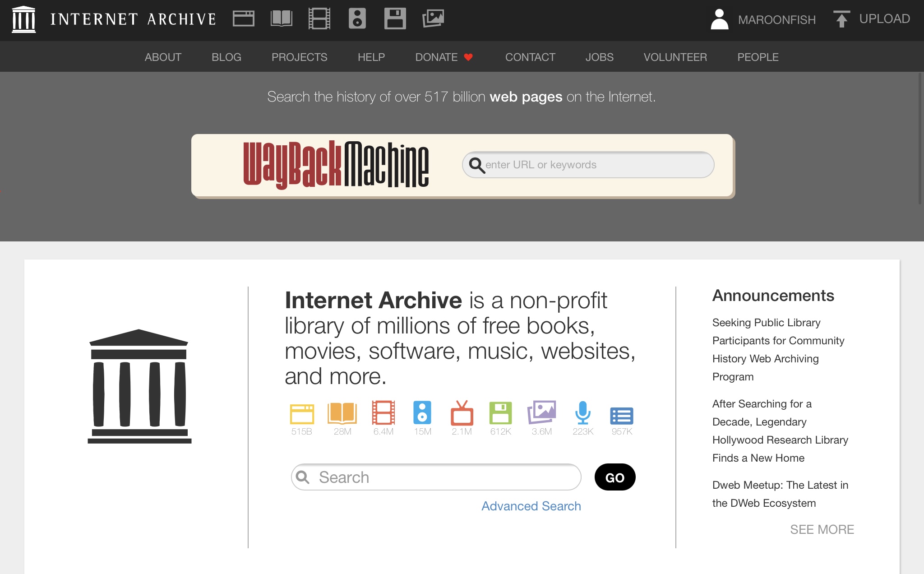Open the BLOG menu item
The width and height of the screenshot is (924, 574).
click(226, 57)
